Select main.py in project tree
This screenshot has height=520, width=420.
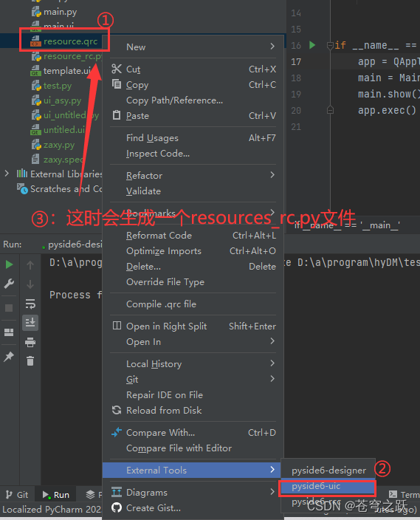coord(55,12)
